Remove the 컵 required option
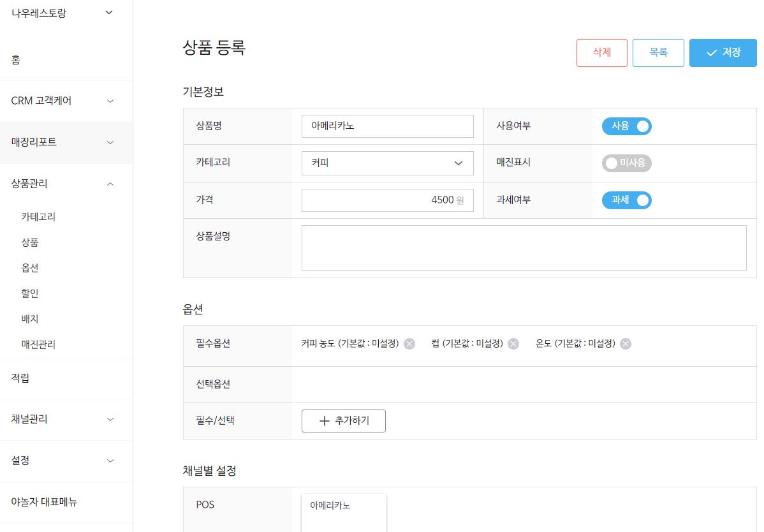 click(x=513, y=344)
